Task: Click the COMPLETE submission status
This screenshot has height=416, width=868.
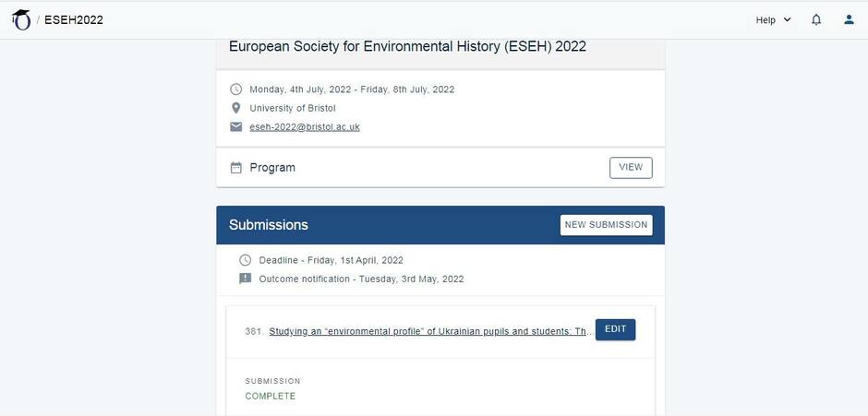Action: 271,396
